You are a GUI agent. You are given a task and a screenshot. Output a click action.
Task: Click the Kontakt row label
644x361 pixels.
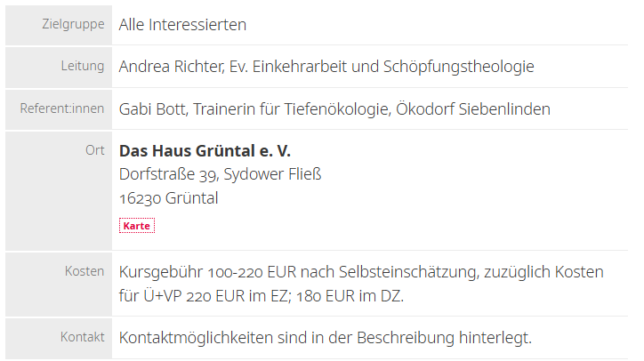click(83, 337)
